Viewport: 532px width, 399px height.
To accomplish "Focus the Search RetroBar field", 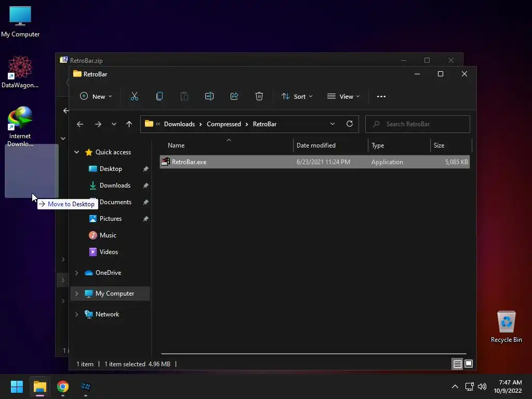I will point(417,124).
